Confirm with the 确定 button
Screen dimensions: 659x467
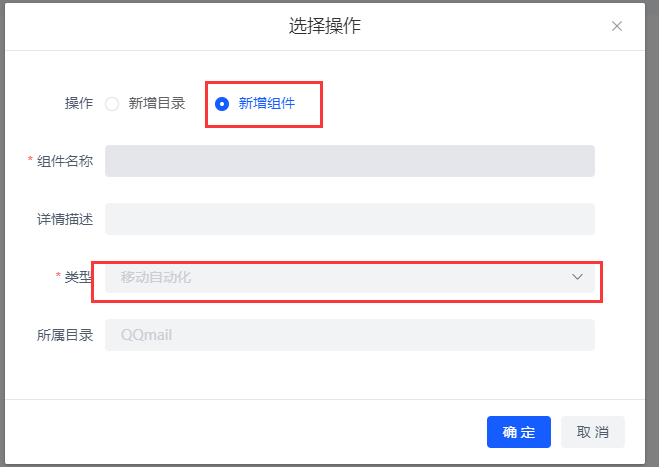519,432
